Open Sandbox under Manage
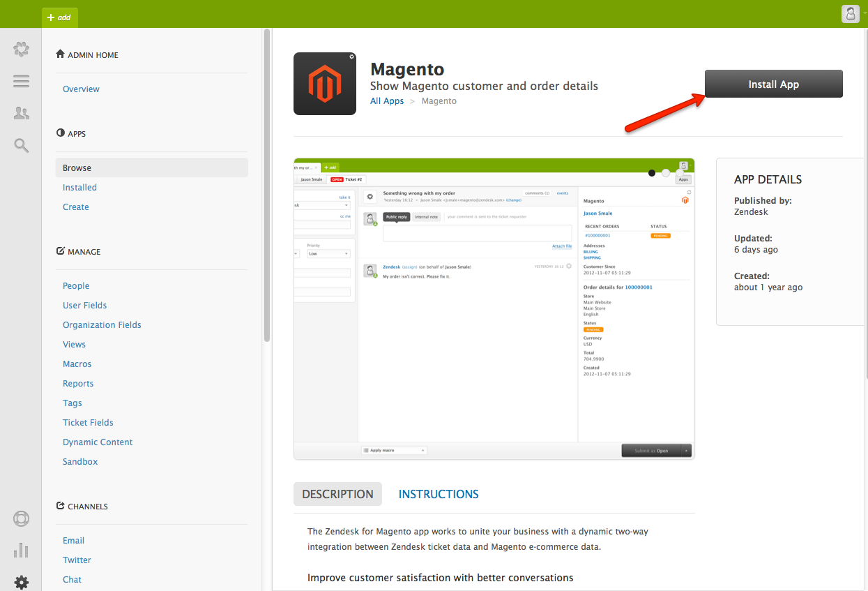Screen dimensions: 868x591 click(80, 462)
